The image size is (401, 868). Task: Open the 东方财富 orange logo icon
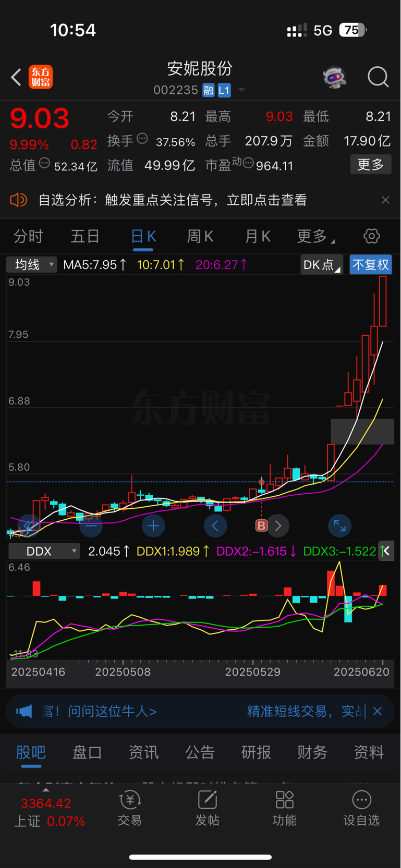coord(41,77)
